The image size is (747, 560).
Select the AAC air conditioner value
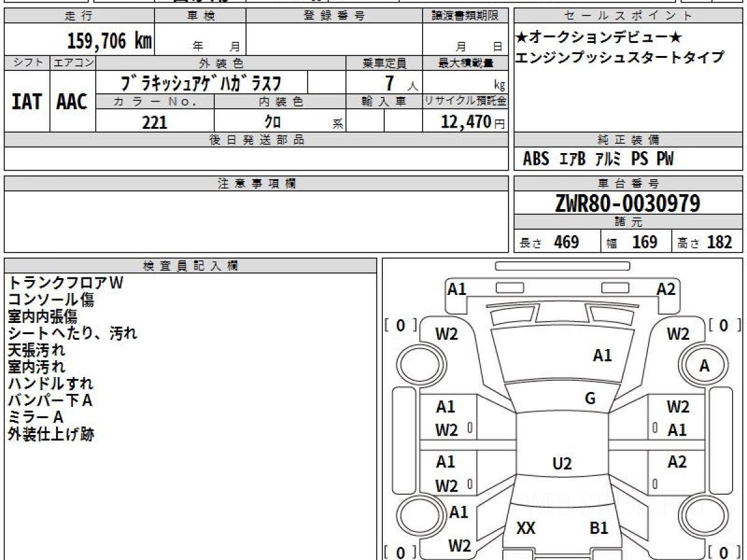click(x=72, y=101)
